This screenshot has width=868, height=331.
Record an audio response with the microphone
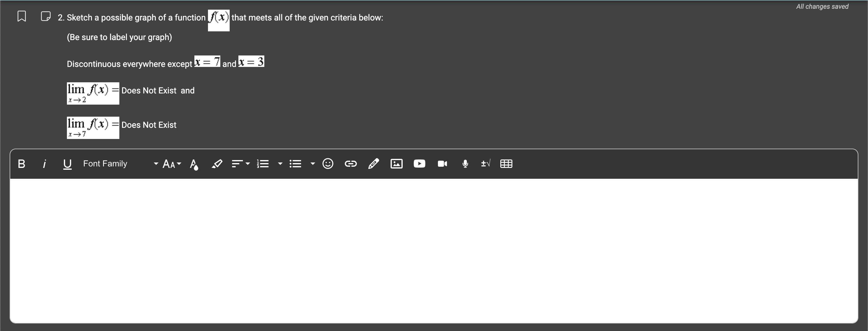click(465, 164)
